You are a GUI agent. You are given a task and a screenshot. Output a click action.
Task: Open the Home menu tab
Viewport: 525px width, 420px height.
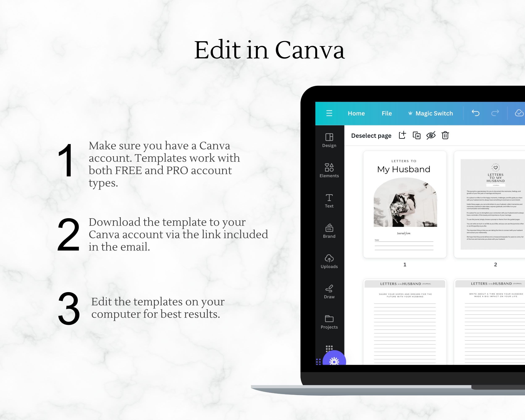[356, 113]
